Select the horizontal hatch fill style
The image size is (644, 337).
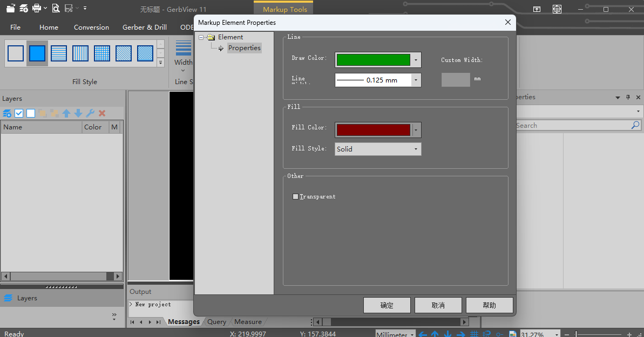pos(59,53)
